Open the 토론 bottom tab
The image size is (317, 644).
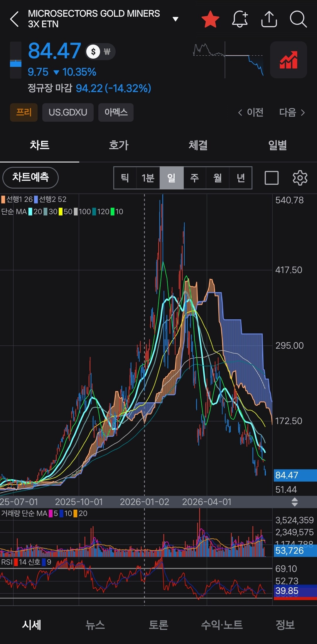[158, 625]
